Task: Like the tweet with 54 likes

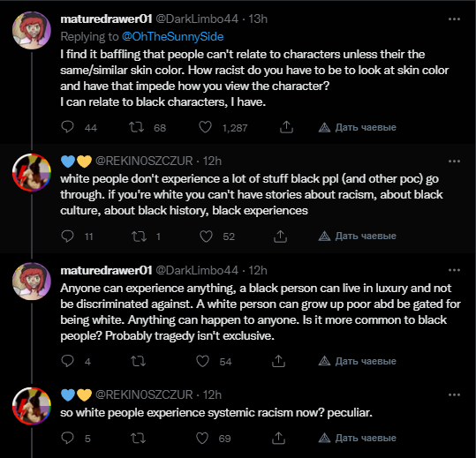Action: (x=202, y=361)
